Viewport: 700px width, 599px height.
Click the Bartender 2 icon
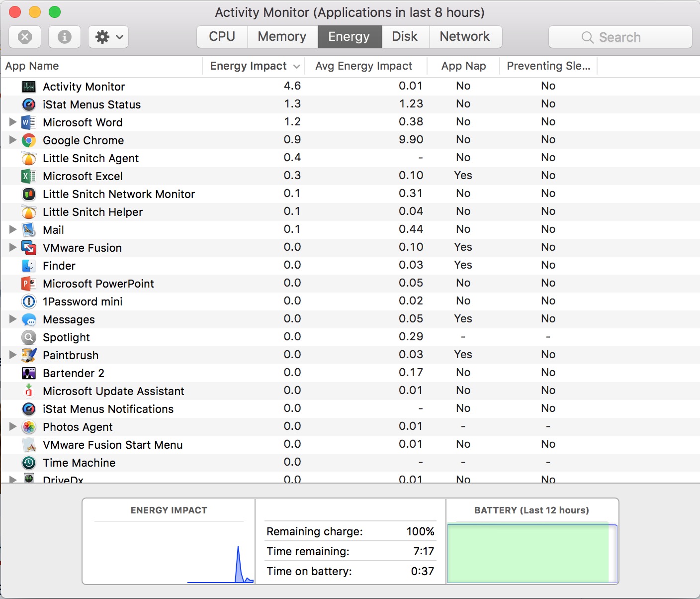coord(29,373)
